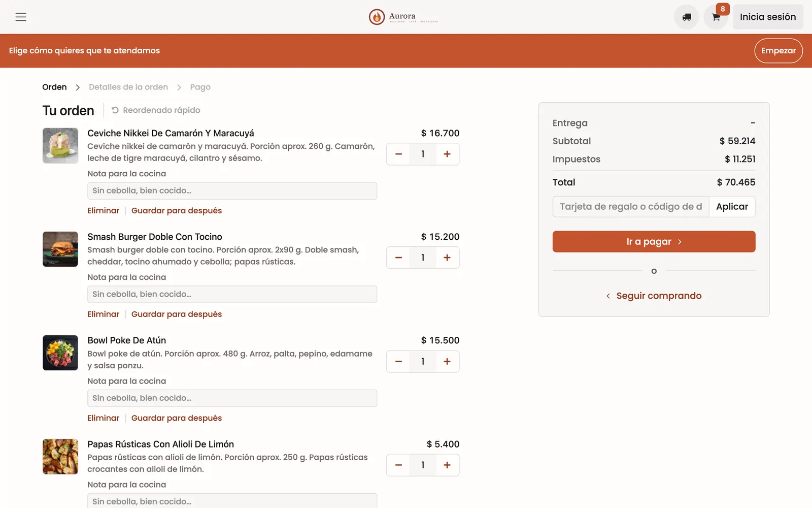The width and height of the screenshot is (812, 508).
Task: Remove the Smash Burger Doble via Eliminar
Action: (103, 314)
